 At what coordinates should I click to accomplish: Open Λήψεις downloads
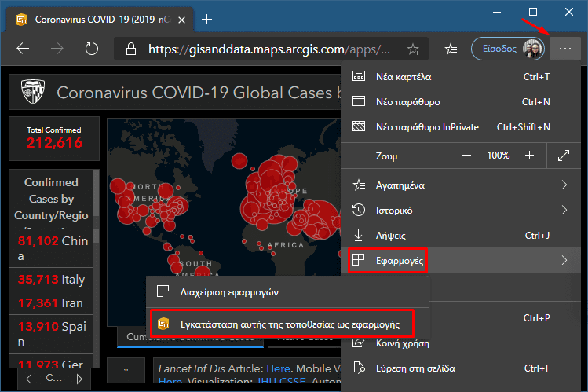coord(461,236)
